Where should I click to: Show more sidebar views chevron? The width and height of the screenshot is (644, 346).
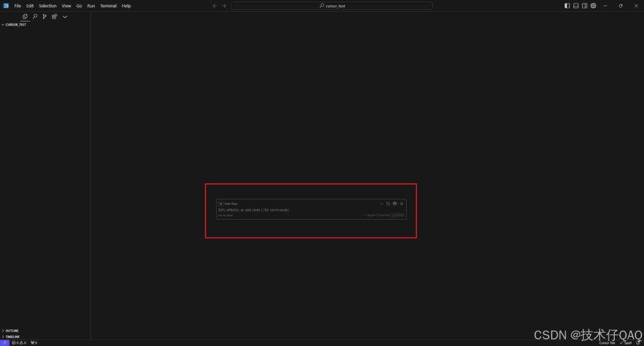[x=65, y=17]
